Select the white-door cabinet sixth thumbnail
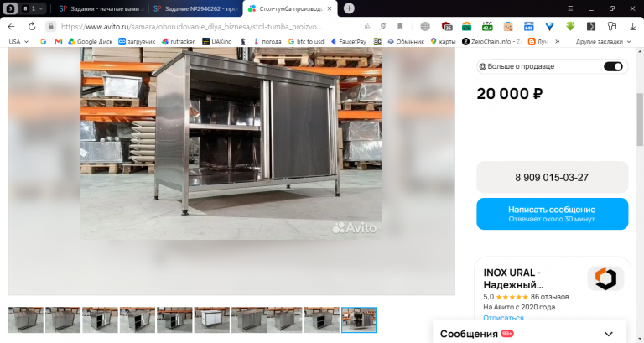 tap(211, 320)
